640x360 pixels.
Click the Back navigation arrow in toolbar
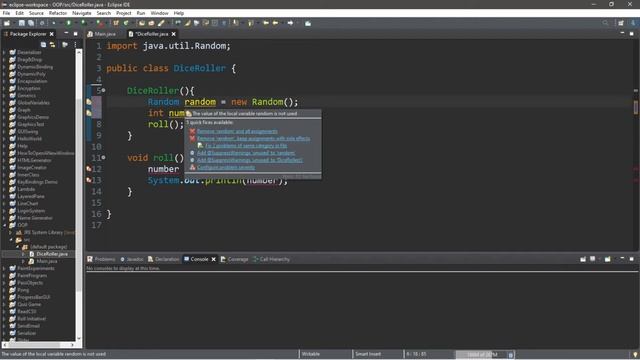pyautogui.click(x=276, y=23)
